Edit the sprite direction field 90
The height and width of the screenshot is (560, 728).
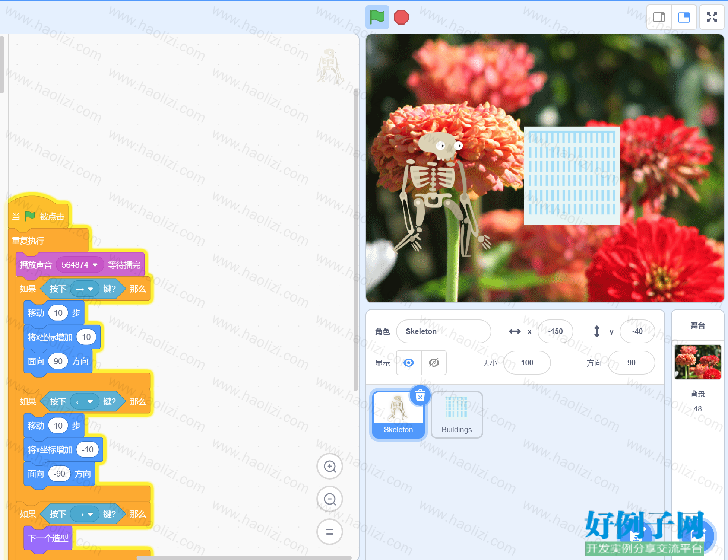point(631,363)
